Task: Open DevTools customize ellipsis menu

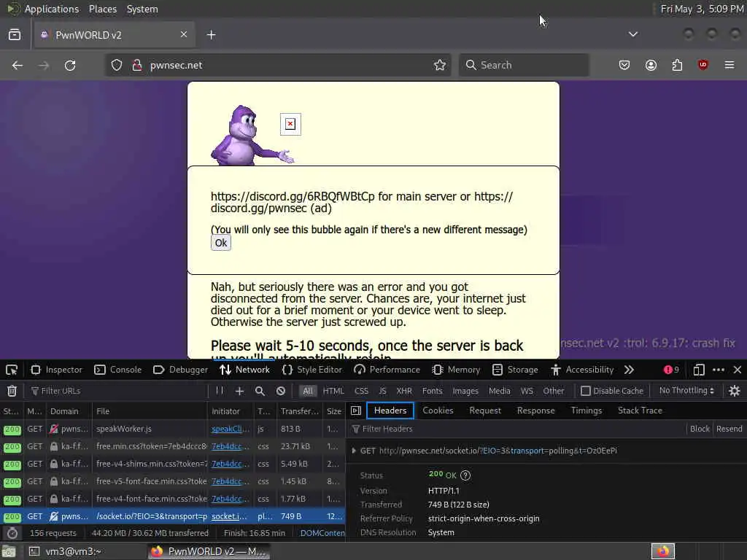Action: (x=719, y=370)
